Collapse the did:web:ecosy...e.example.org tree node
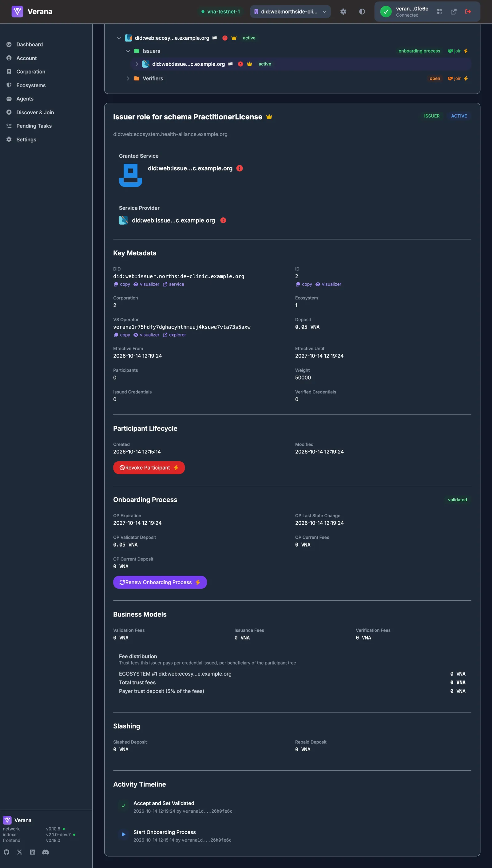 pyautogui.click(x=119, y=38)
